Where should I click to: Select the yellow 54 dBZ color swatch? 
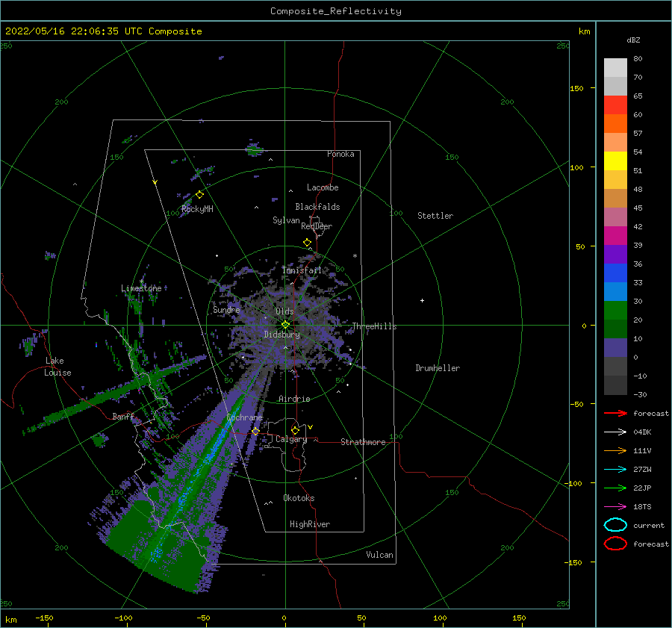615,161
